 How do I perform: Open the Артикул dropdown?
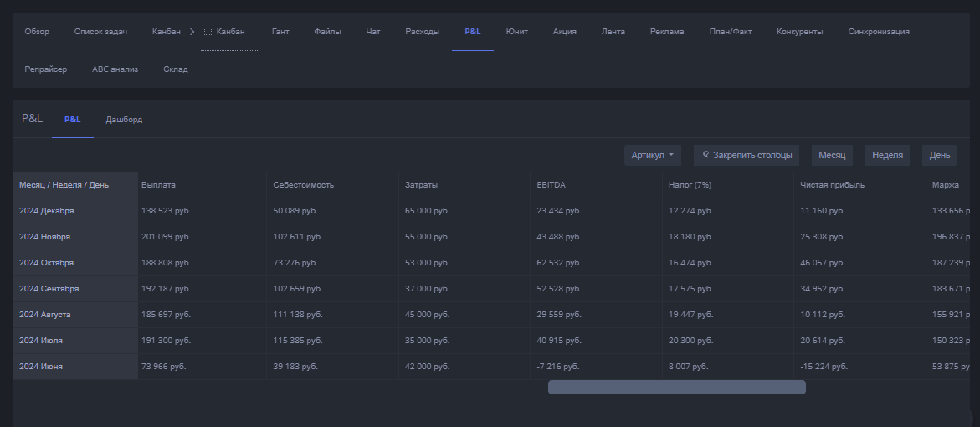[652, 155]
